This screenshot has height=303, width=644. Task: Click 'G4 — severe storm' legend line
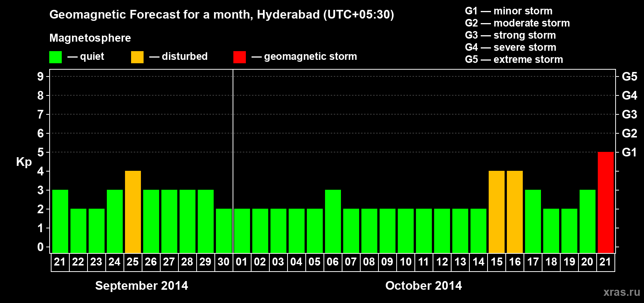point(510,47)
